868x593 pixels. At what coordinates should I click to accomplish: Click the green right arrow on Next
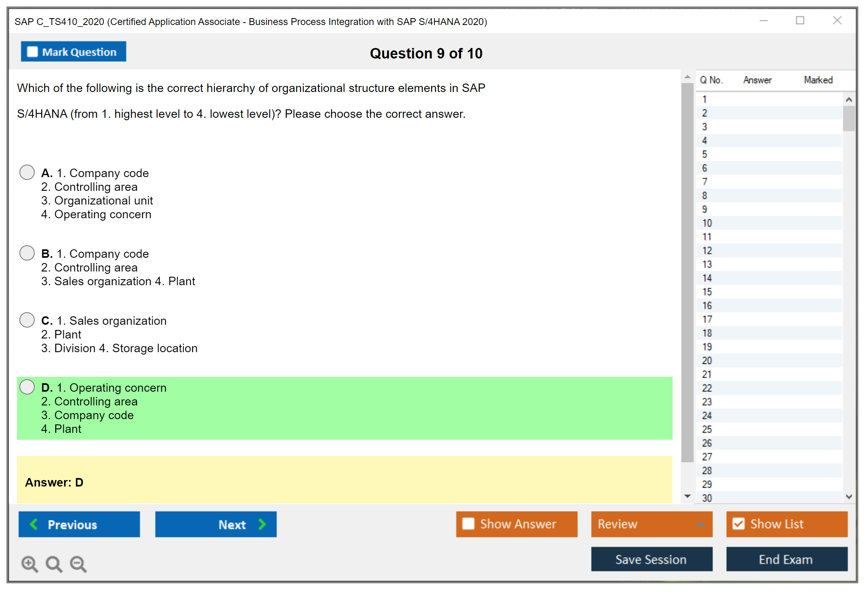pos(262,524)
